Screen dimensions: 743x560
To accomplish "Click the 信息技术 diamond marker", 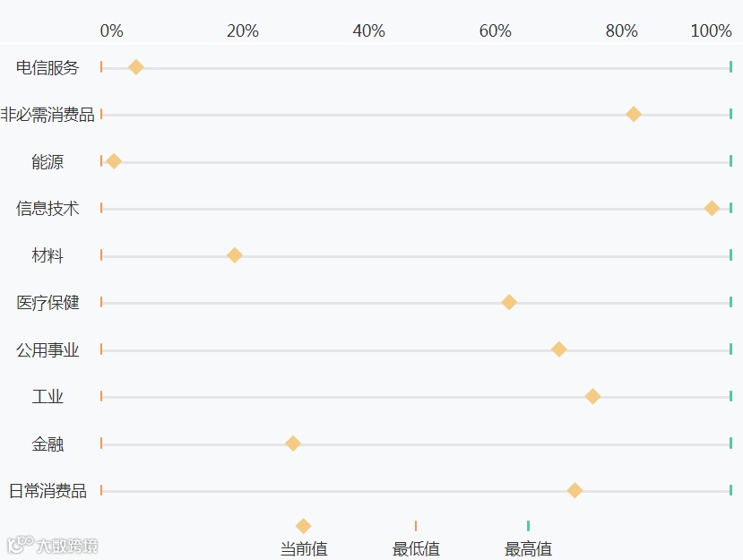I will click(x=712, y=209).
